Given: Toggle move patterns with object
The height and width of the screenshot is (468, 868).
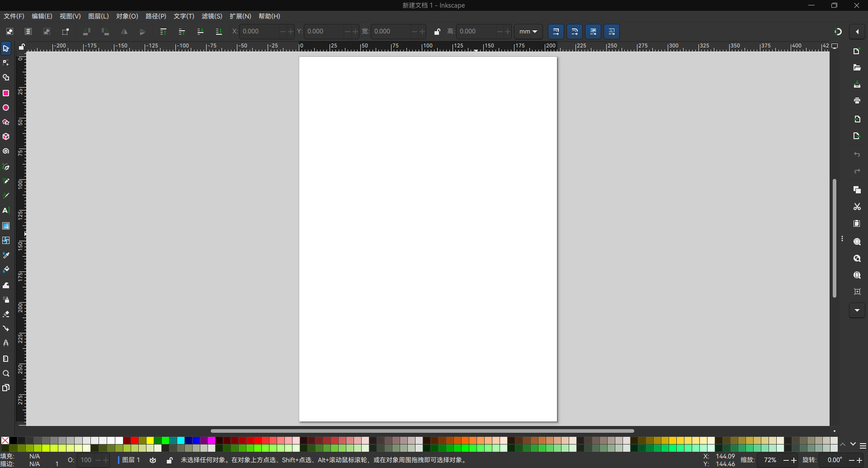Looking at the screenshot, I should point(612,32).
